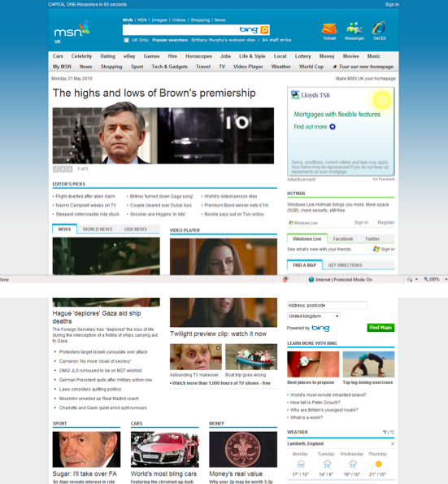Open 'Premium Bond winner nets £1m' story
The image size is (448, 484).
[237, 205]
